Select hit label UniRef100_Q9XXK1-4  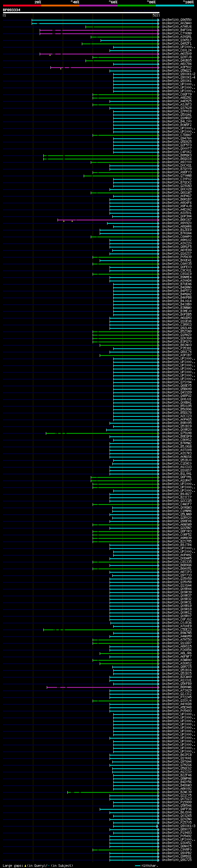coord(179,77)
